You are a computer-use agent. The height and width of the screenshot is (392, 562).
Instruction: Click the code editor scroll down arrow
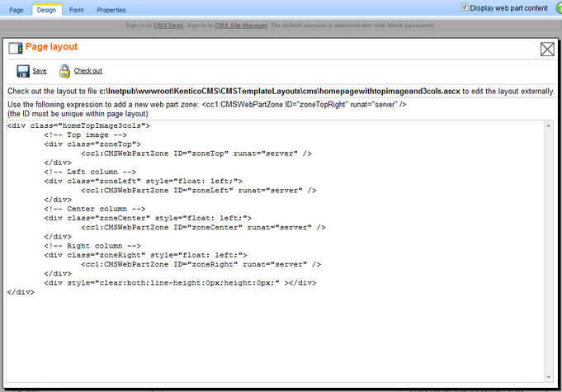(x=548, y=377)
